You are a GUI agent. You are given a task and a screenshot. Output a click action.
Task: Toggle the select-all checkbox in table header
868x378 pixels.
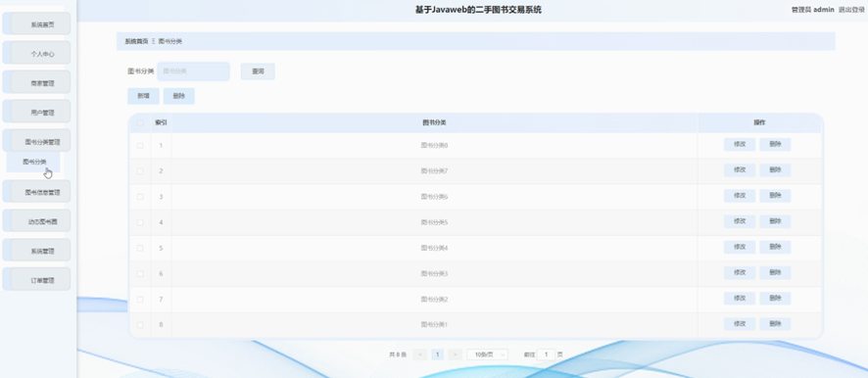[140, 122]
